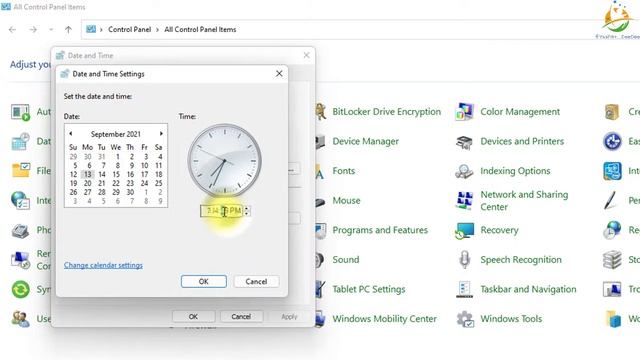Open the AutoPlay icon
This screenshot has width=640, height=360.
point(20,112)
